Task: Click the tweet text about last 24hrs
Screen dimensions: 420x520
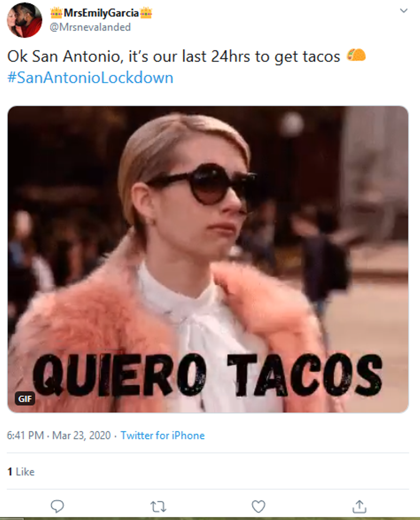Action: coord(174,57)
